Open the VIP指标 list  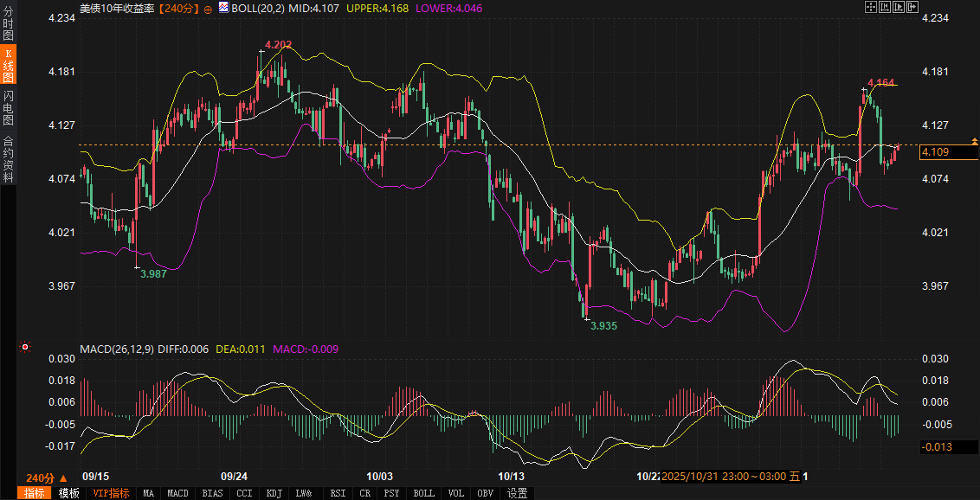click(x=111, y=493)
